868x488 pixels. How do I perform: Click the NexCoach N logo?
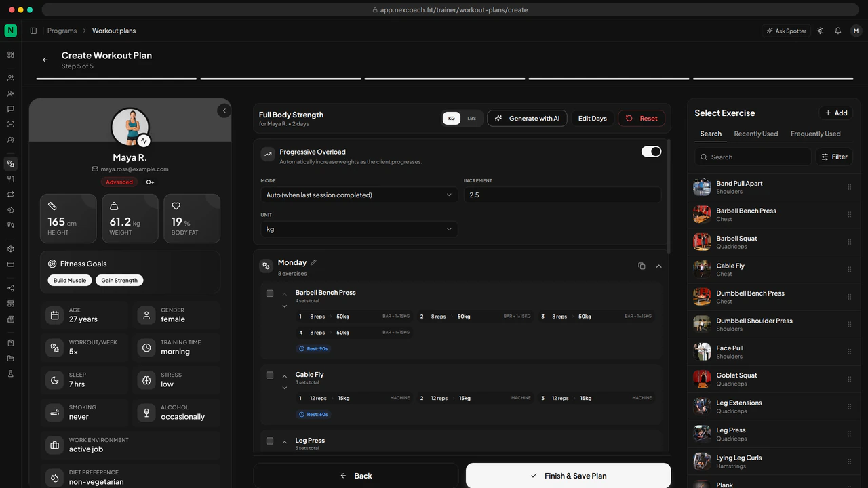tap(10, 30)
